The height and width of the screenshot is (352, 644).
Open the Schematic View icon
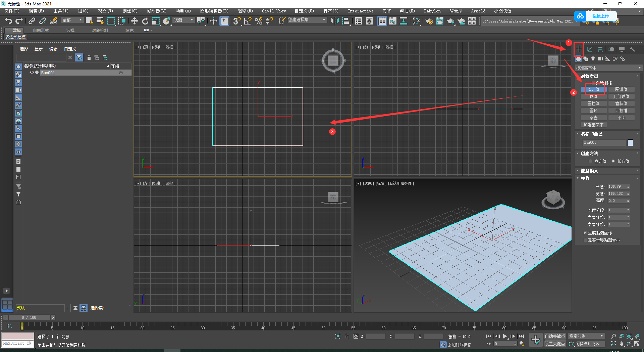click(404, 21)
